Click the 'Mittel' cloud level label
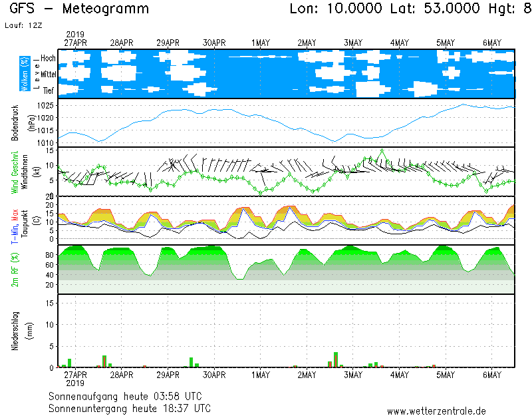 (x=48, y=75)
